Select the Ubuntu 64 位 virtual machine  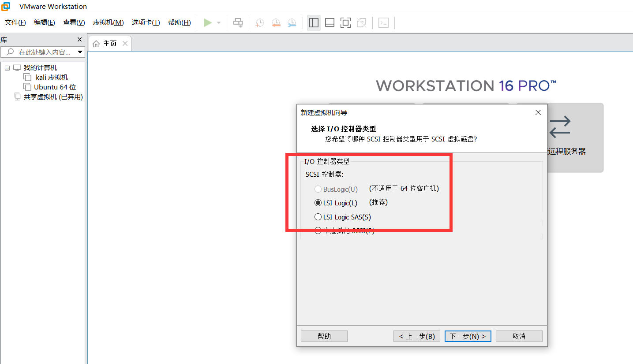point(55,87)
